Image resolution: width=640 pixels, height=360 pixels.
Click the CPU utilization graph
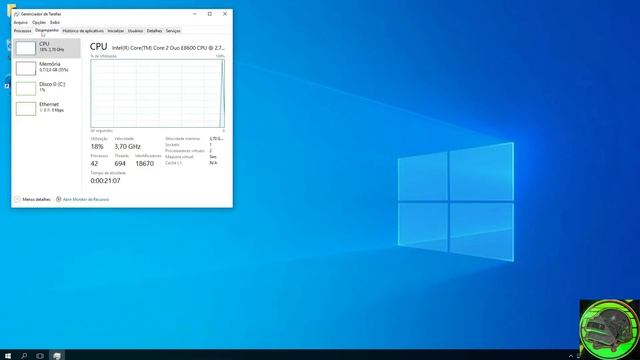click(158, 93)
